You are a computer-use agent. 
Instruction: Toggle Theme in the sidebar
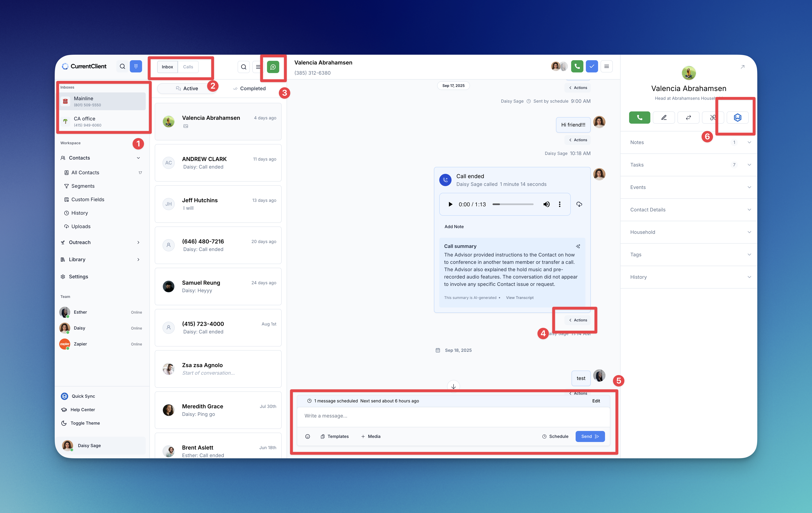[x=85, y=423]
